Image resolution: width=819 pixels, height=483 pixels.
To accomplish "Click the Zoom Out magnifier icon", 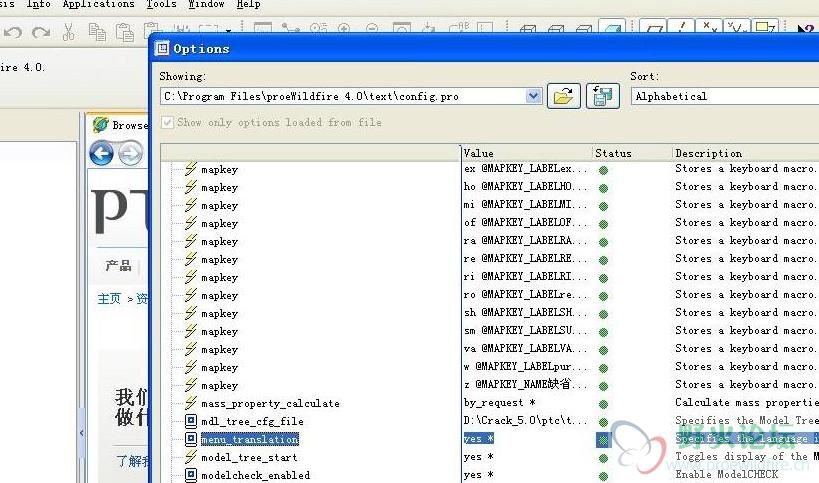I will pos(372,28).
